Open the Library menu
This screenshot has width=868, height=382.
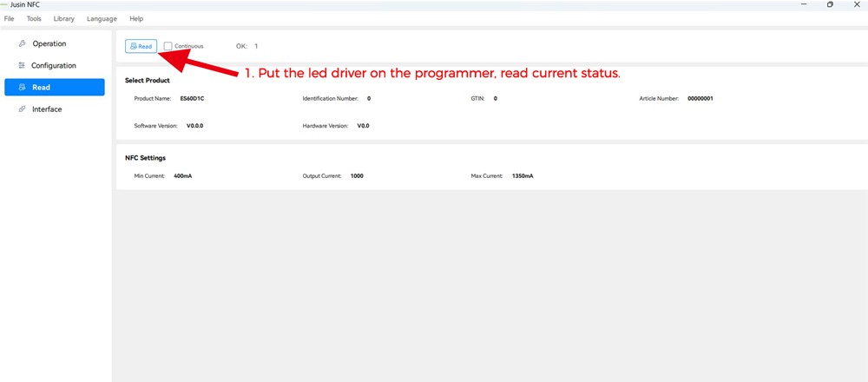[63, 18]
